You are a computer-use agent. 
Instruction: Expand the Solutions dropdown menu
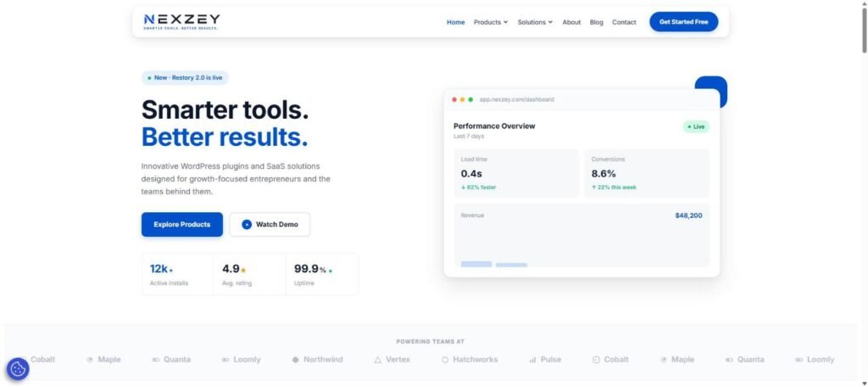[x=535, y=22]
